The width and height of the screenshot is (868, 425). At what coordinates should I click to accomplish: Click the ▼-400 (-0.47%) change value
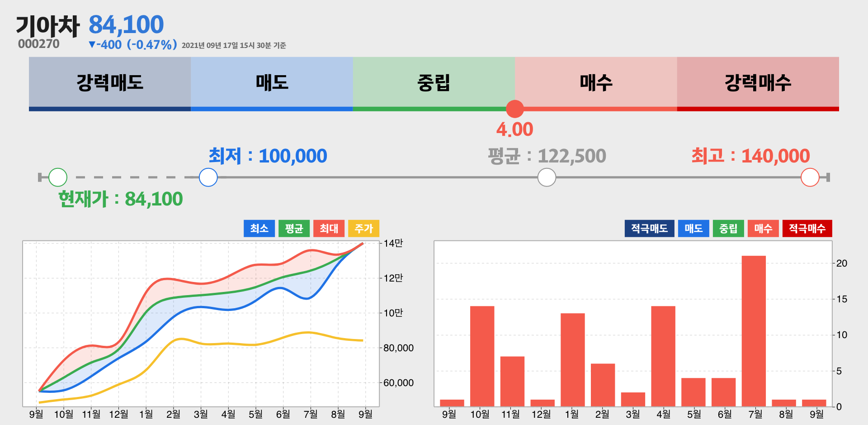132,45
